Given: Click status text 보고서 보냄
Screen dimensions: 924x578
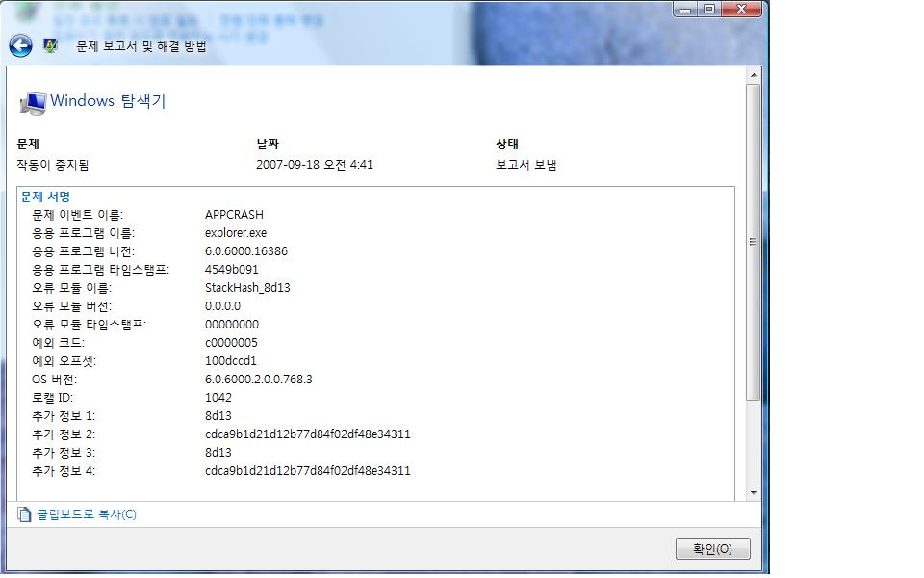Looking at the screenshot, I should 526,165.
